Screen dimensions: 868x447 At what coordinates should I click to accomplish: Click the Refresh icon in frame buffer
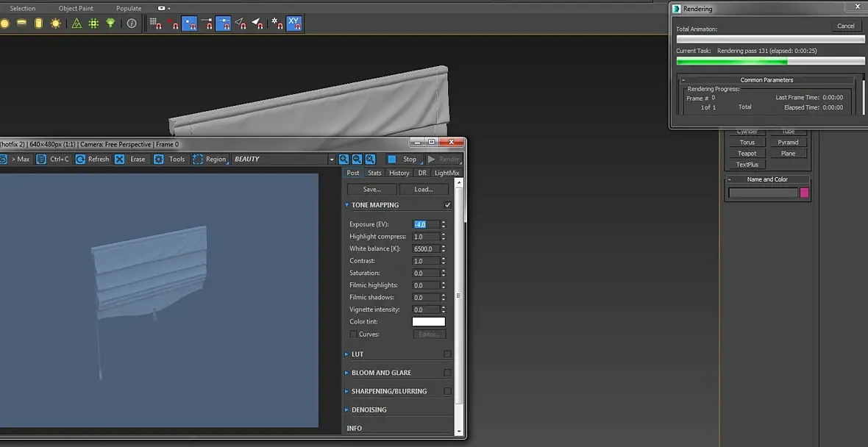(x=80, y=160)
